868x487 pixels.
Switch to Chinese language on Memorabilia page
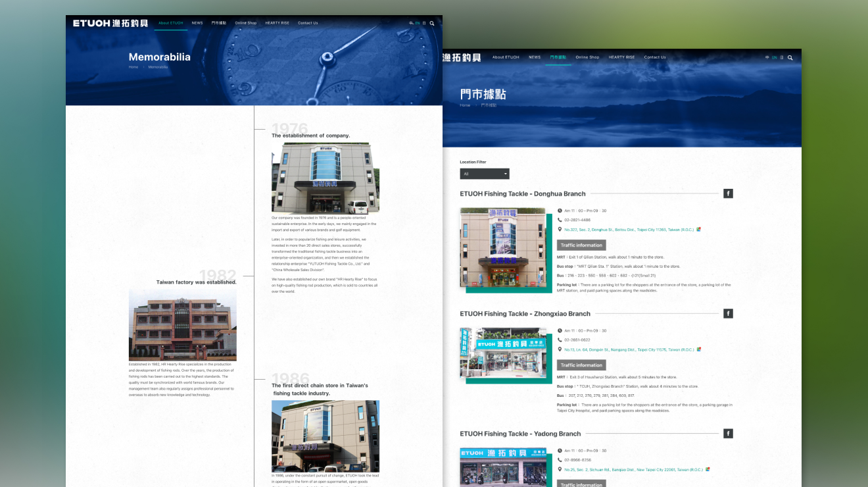tap(412, 23)
